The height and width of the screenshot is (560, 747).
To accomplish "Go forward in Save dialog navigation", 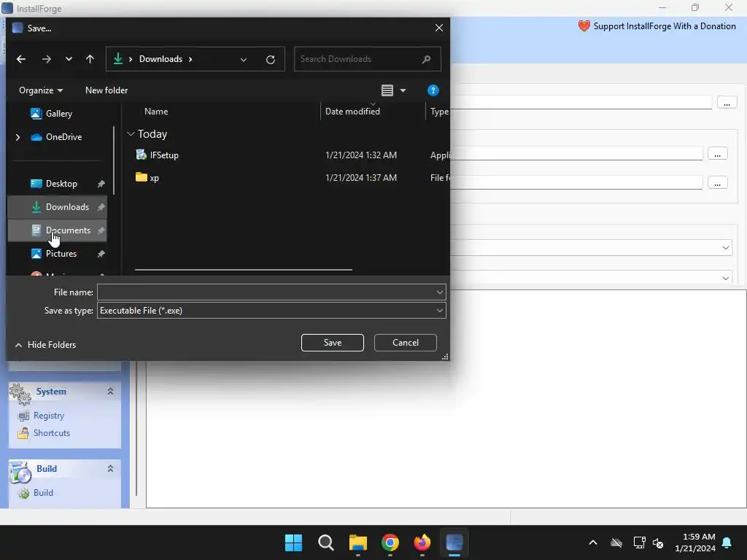I will pyautogui.click(x=46, y=59).
